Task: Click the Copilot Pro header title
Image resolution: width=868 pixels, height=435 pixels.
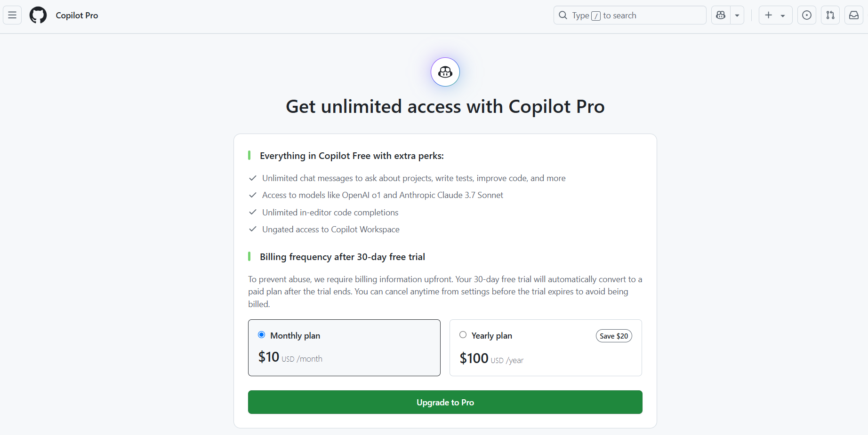Action: tap(77, 15)
